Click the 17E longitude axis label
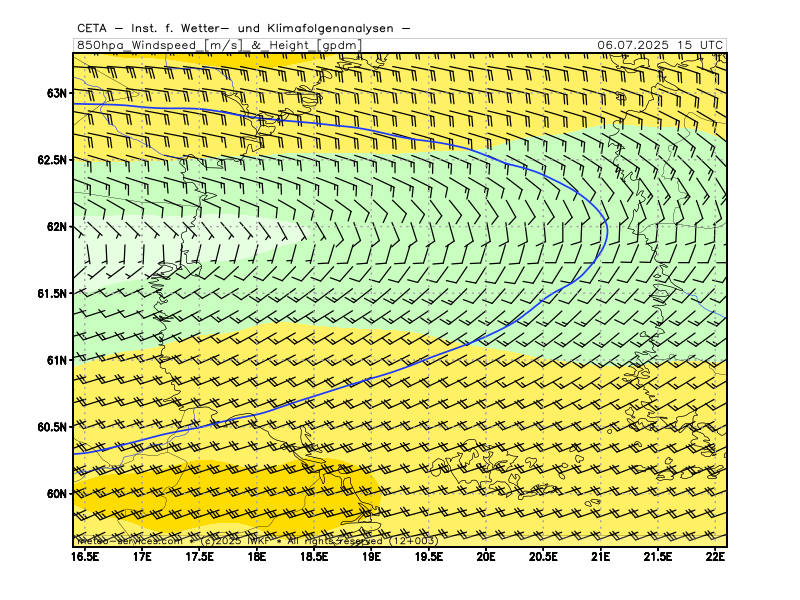800x600 pixels. pos(142,557)
